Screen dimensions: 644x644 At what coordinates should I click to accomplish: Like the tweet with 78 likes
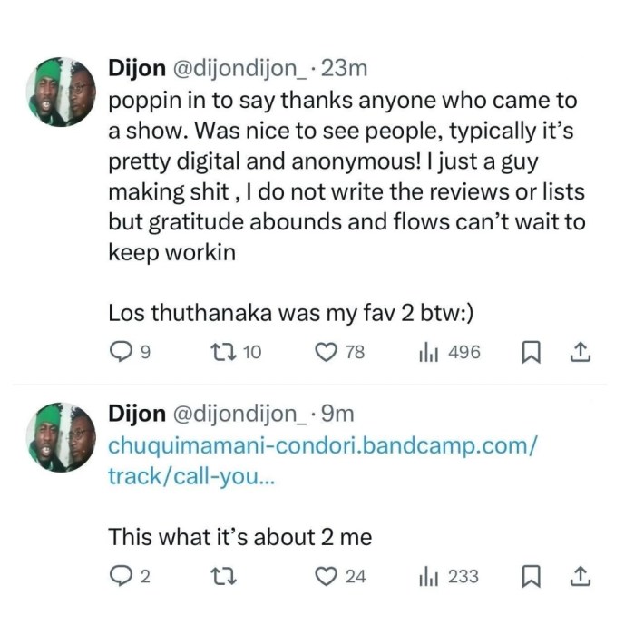(326, 352)
